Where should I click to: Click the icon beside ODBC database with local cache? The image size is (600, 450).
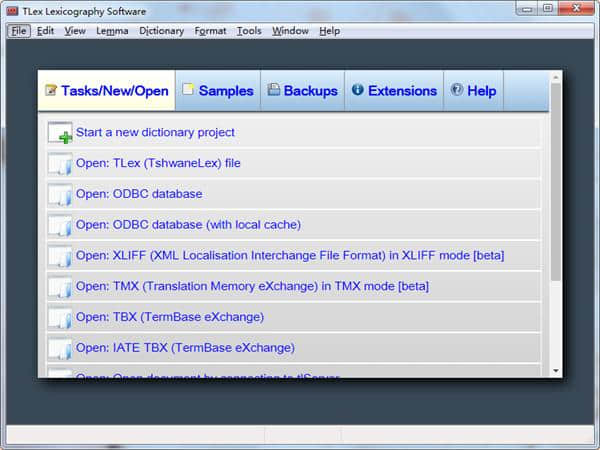pos(60,225)
